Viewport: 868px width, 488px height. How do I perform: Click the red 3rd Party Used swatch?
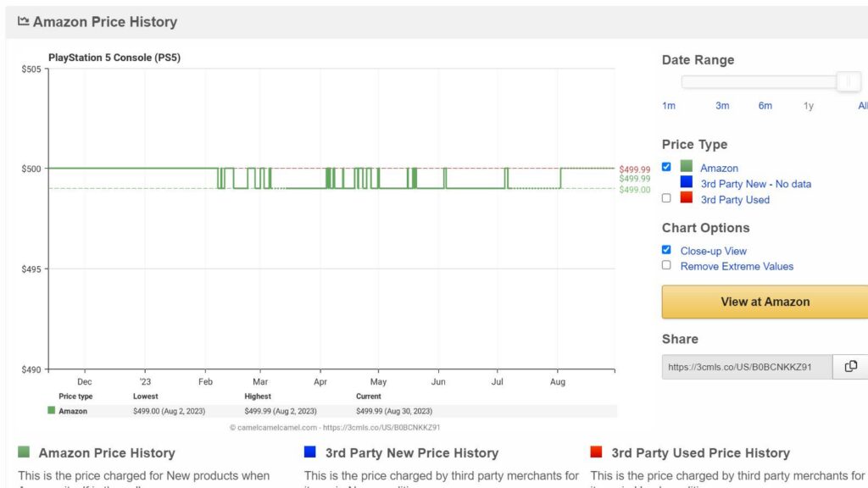click(687, 198)
